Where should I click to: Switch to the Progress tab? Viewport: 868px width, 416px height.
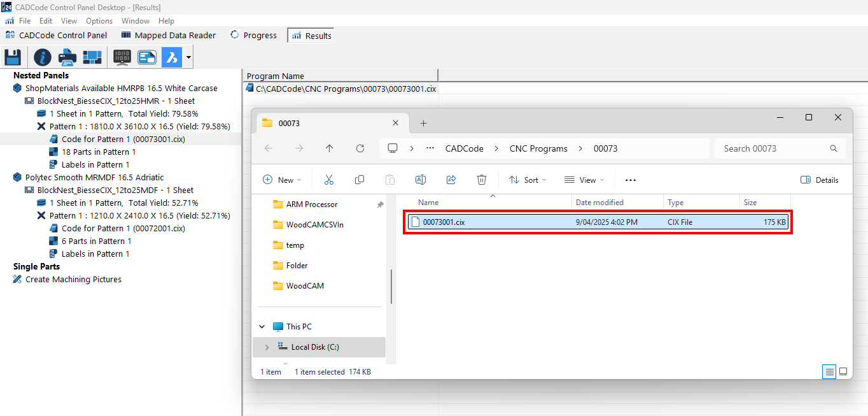coord(253,36)
